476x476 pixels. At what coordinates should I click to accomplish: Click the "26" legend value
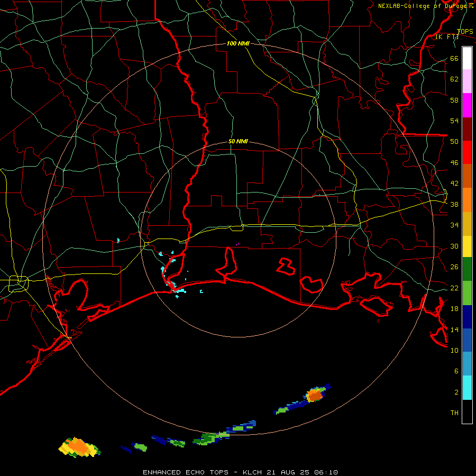[x=454, y=267]
